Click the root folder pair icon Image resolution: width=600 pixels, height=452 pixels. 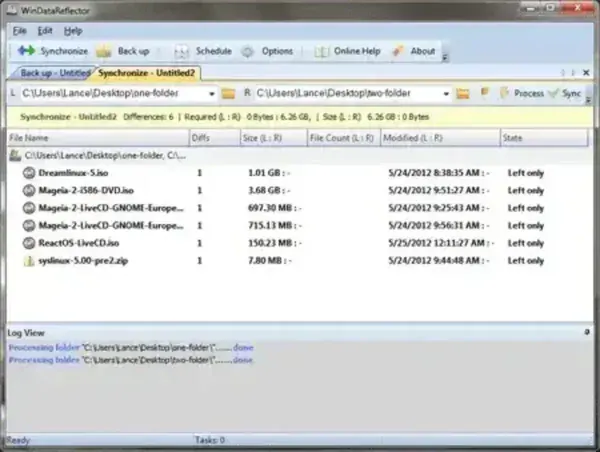coord(15,155)
